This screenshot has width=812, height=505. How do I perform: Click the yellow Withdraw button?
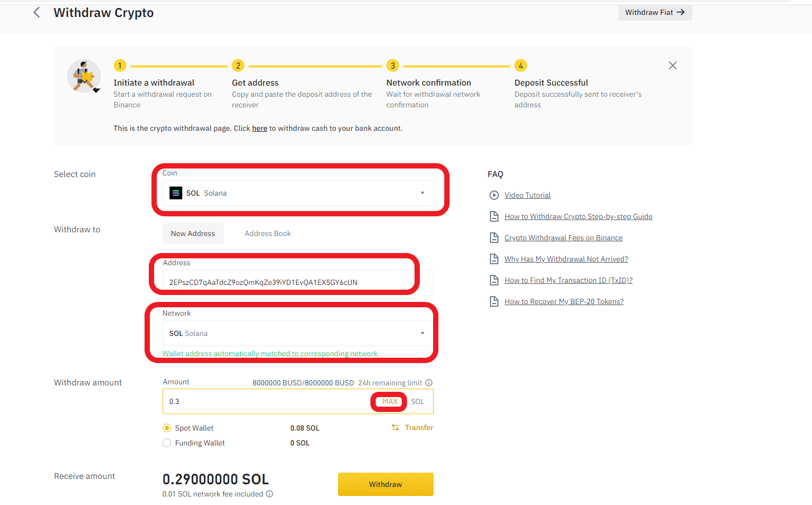tap(385, 484)
